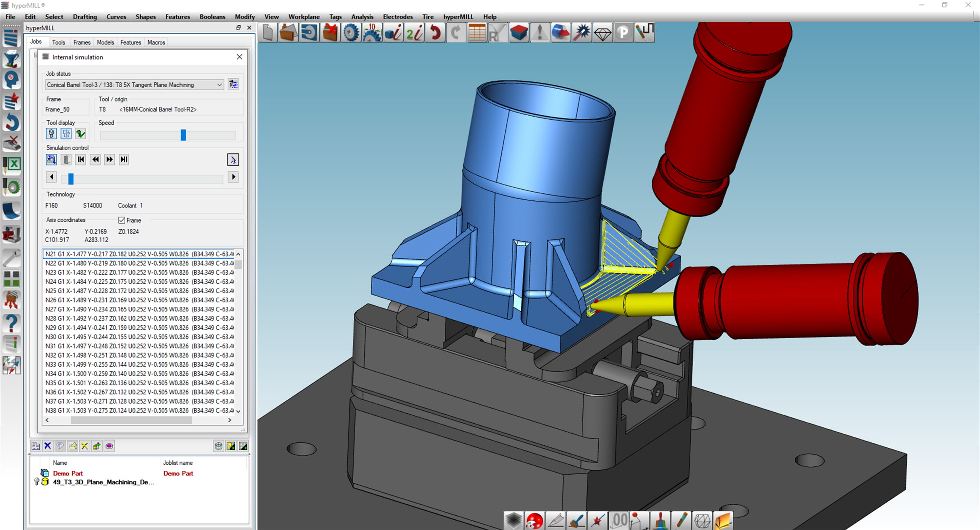The width and height of the screenshot is (980, 530).
Task: Close the Internal simulation dialog
Action: point(239,57)
